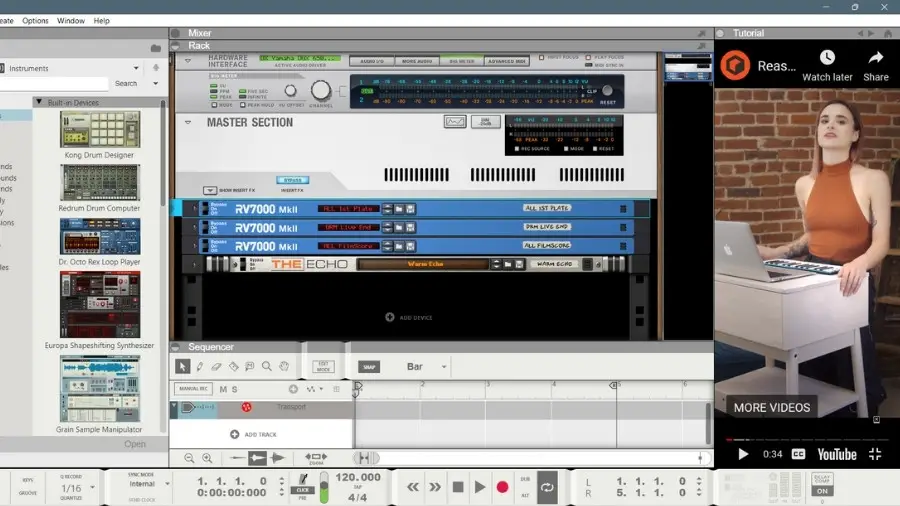The image size is (900, 506).
Task: Exit fullscreen icon on the tutorial video
Action: point(875,454)
